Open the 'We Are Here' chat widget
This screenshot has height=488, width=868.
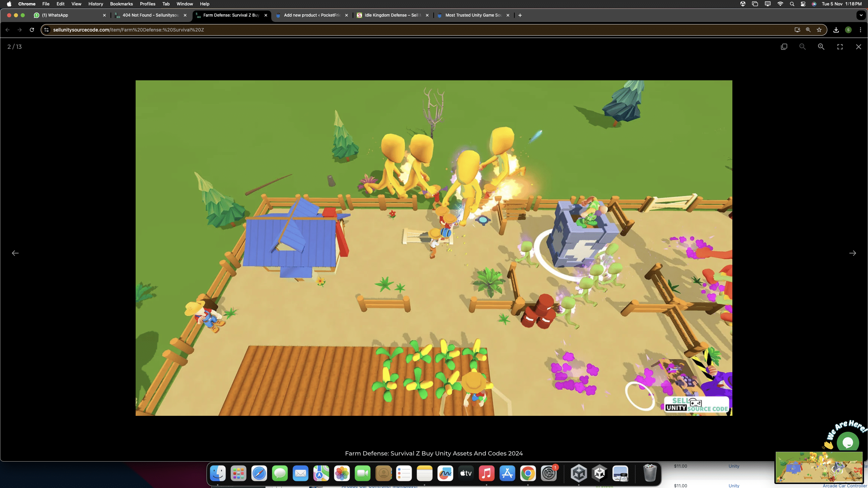[x=848, y=442]
